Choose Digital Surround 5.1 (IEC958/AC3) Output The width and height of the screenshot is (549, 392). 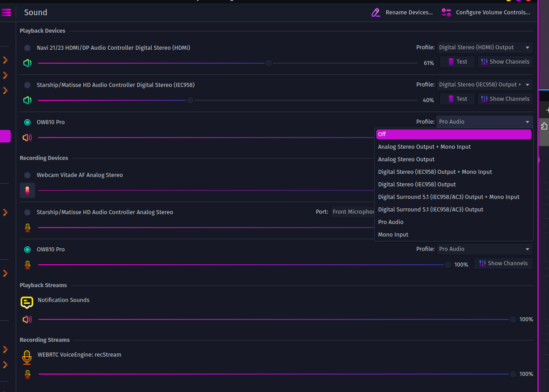pos(453,210)
